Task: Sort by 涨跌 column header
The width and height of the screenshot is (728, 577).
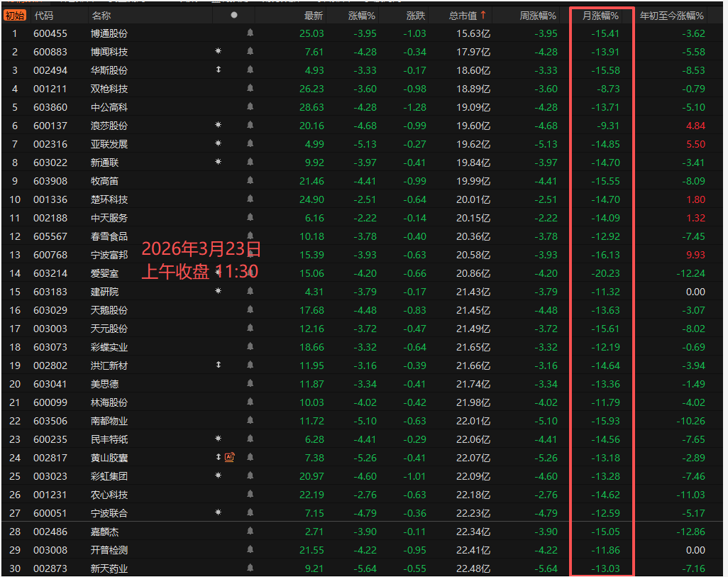Action: [x=416, y=16]
